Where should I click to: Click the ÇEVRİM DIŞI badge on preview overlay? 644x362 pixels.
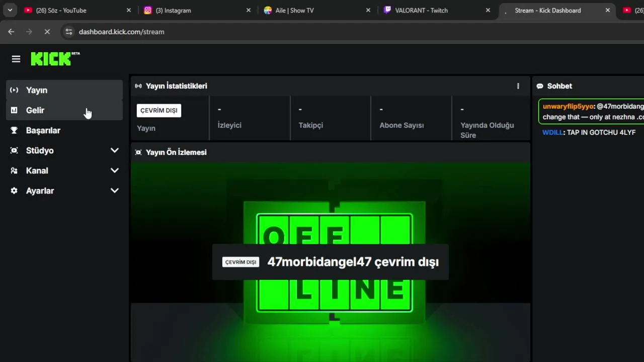pos(240,262)
